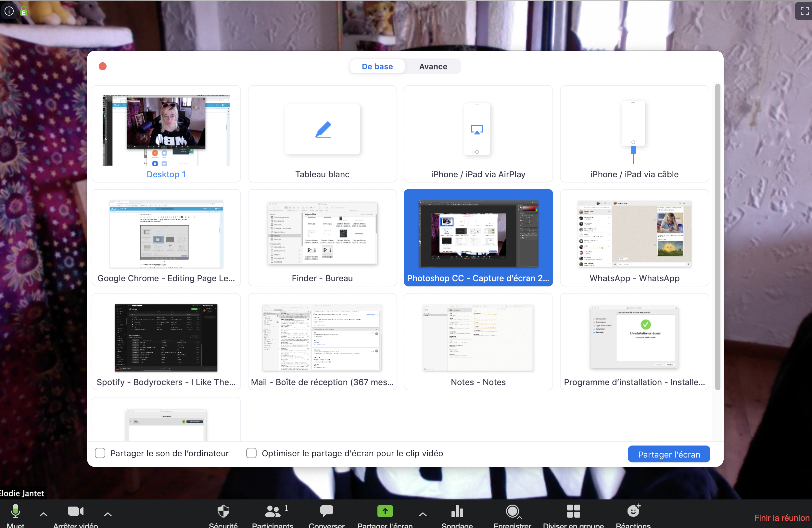This screenshot has height=528, width=812.
Task: Click the blue Partager l'écran button
Action: tap(668, 454)
